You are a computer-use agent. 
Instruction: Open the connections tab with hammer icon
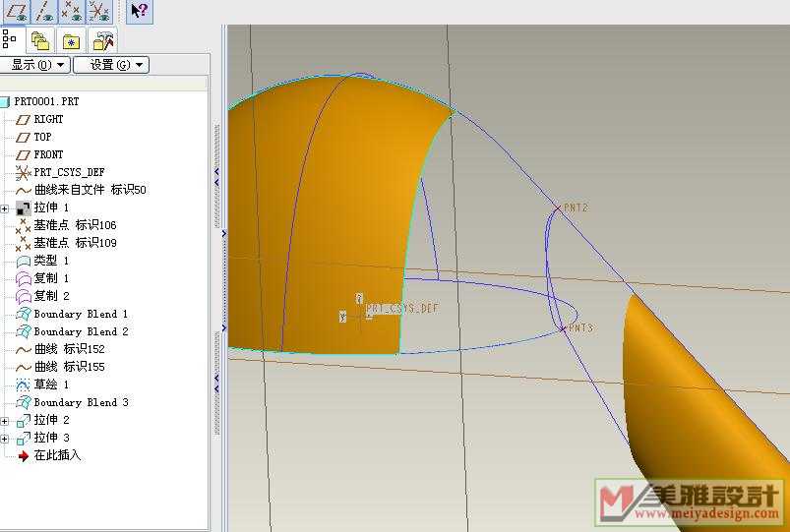[102, 40]
